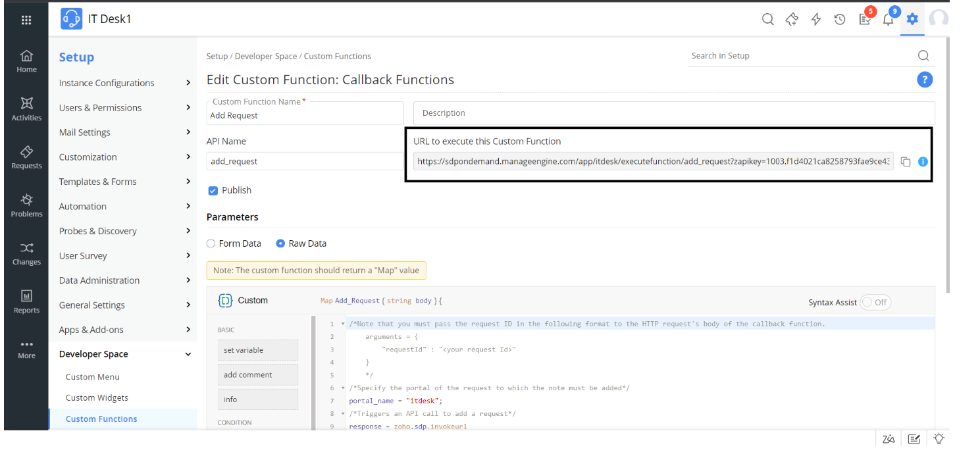Image resolution: width=980 pixels, height=460 pixels.
Task: Open the recent history clock icon
Action: (x=840, y=19)
